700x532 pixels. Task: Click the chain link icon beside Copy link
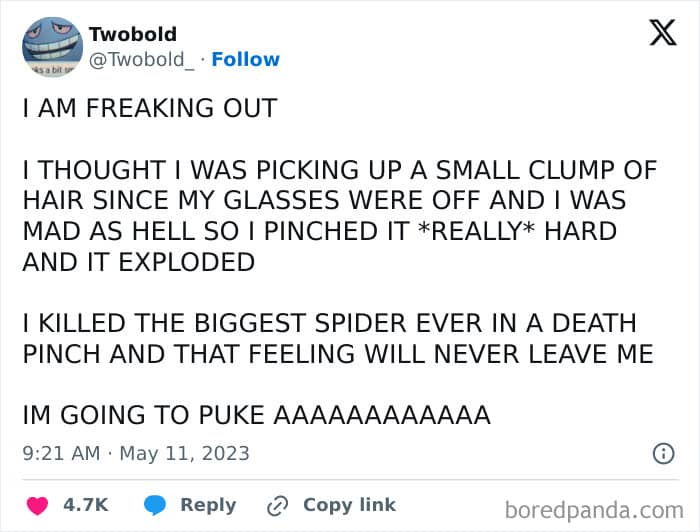pyautogui.click(x=277, y=506)
